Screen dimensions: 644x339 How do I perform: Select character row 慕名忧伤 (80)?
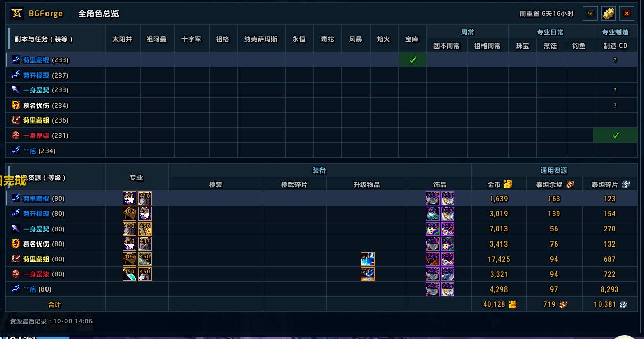point(322,244)
